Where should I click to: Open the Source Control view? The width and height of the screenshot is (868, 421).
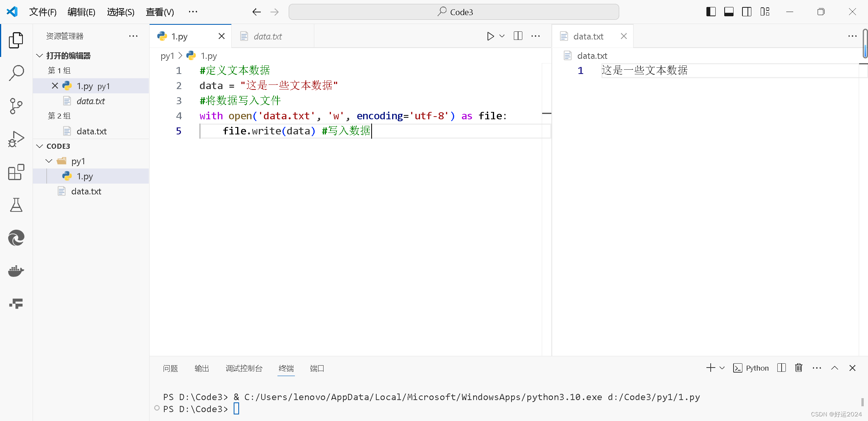(16, 106)
